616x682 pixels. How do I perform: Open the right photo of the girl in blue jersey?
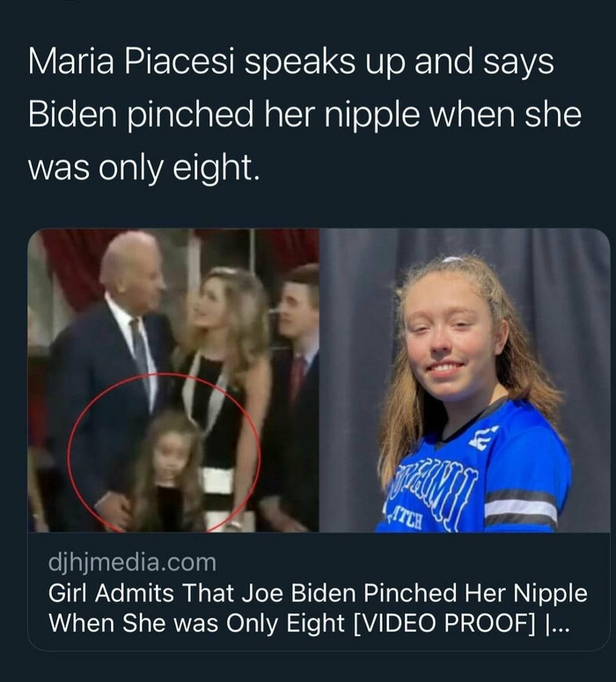[x=465, y=380]
